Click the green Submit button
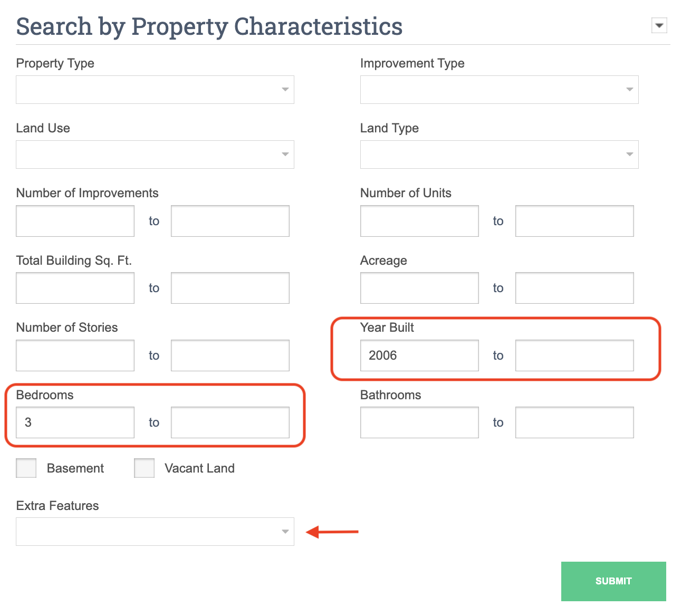Image resolution: width=691 pixels, height=616 pixels. tap(613, 581)
